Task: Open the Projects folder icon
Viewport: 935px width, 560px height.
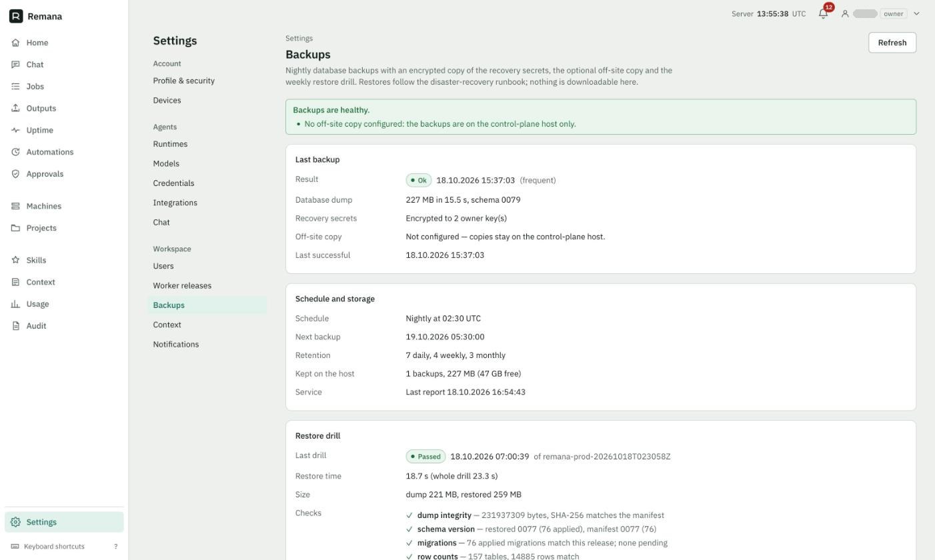Action: pyautogui.click(x=15, y=228)
